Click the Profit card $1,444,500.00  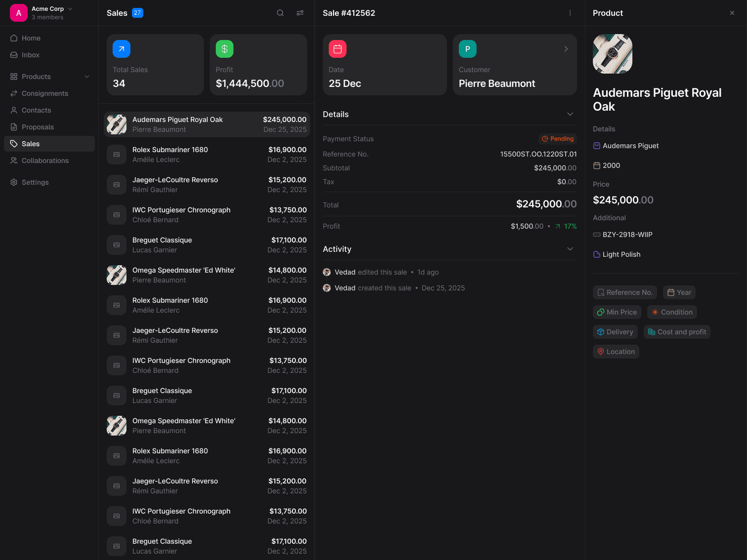[258, 65]
